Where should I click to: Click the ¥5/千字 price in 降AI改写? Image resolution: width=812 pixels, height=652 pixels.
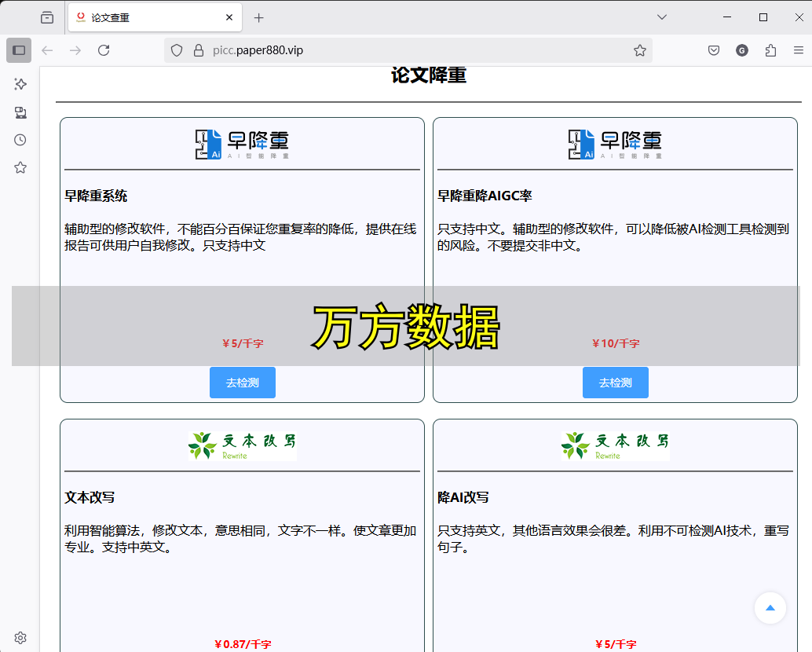point(616,644)
